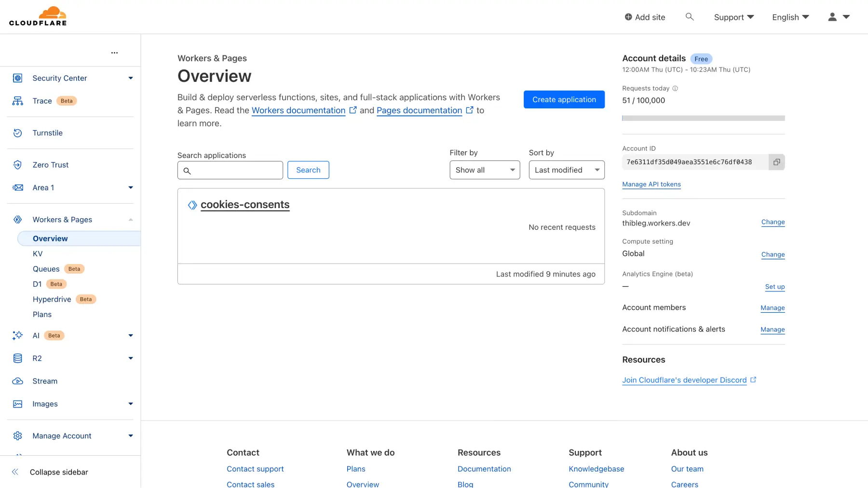Open search via magnifier icon in header
The image size is (868, 488).
click(690, 17)
